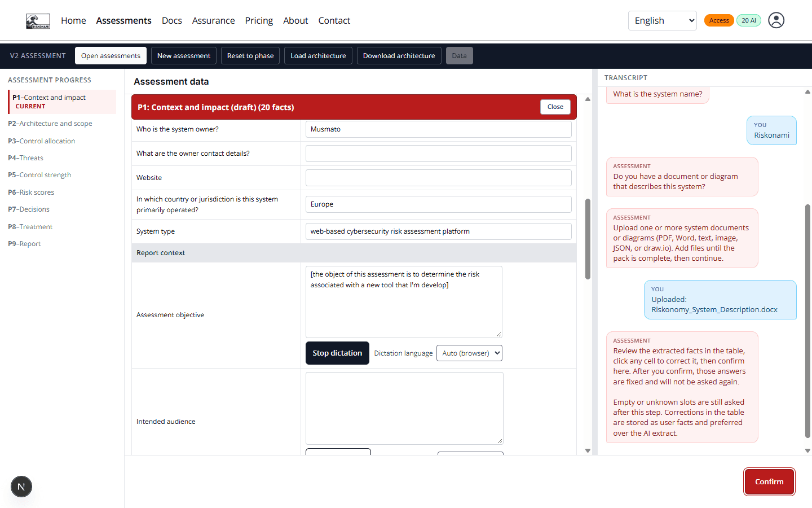Stop dictation for Assessment objective

pyautogui.click(x=337, y=353)
